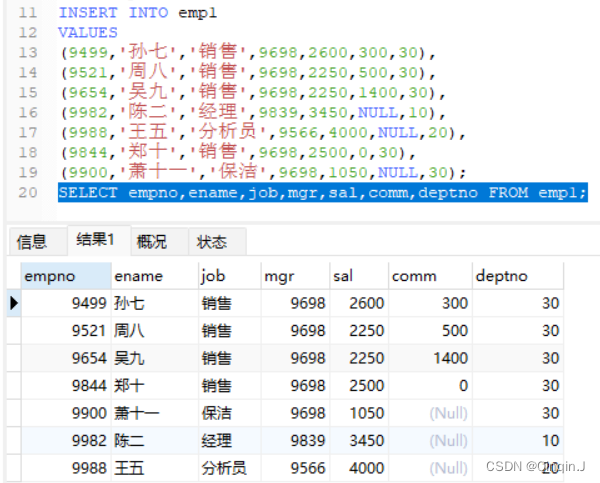Open the 概况 tab
Image resolution: width=600 pixels, height=483 pixels.
[x=159, y=242]
